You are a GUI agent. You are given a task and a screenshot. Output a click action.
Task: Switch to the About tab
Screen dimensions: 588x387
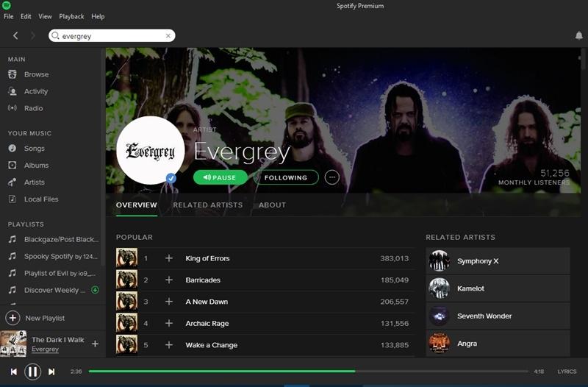(272, 205)
